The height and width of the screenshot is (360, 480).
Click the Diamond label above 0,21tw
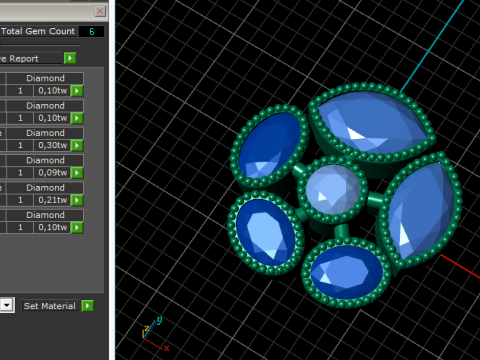pos(45,188)
